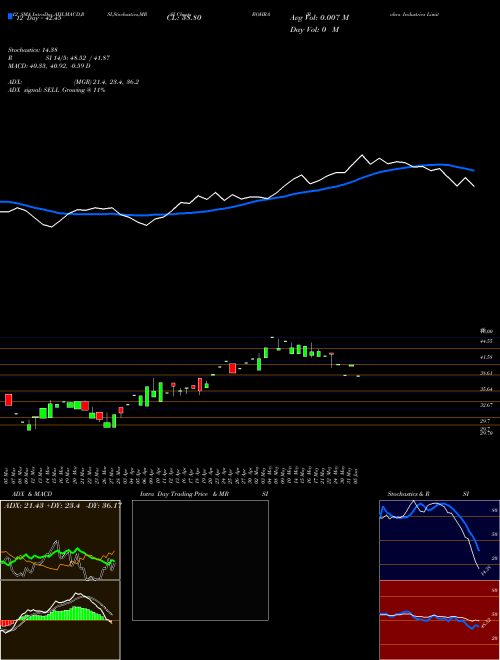Click the 14.38 label at stochastic line end
Screen dimensions: 500x660
pos(485,571)
